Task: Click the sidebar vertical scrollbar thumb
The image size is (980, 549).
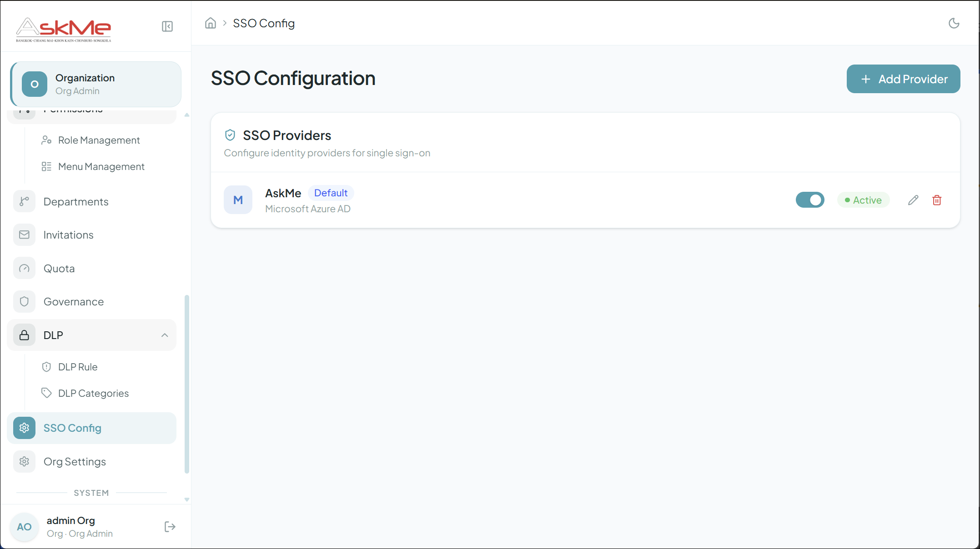Action: [186, 384]
